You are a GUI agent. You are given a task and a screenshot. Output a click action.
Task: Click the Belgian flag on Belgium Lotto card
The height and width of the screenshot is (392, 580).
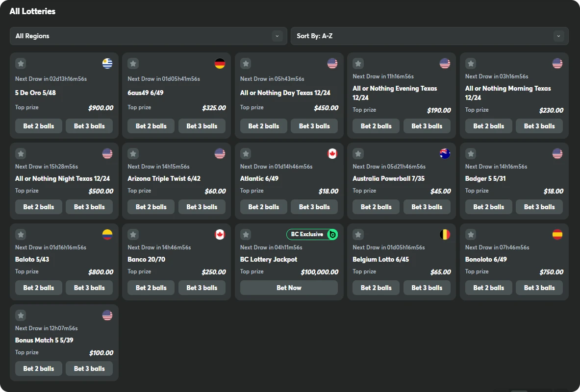click(x=445, y=235)
